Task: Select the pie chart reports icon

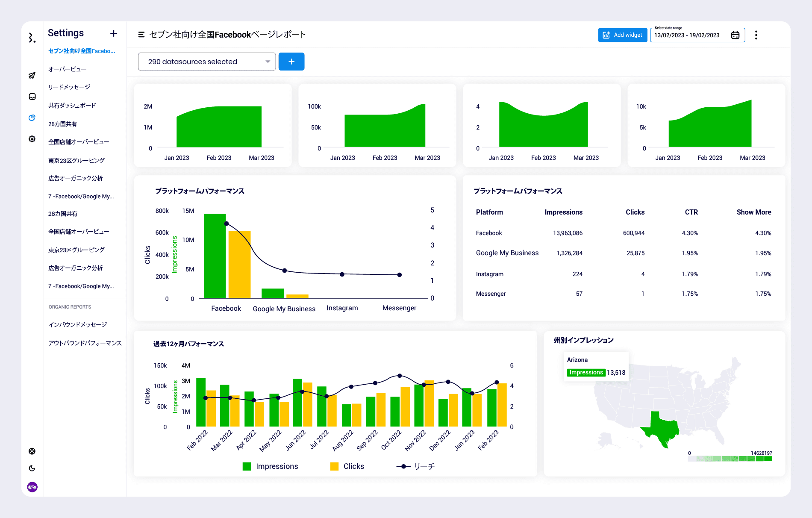Action: pyautogui.click(x=32, y=118)
